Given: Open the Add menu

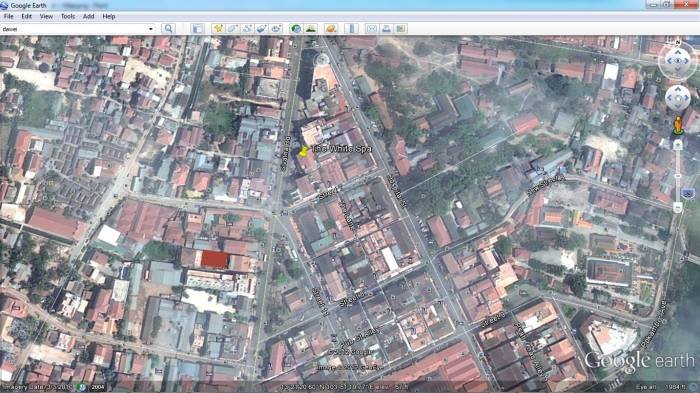Looking at the screenshot, I should [88, 17].
